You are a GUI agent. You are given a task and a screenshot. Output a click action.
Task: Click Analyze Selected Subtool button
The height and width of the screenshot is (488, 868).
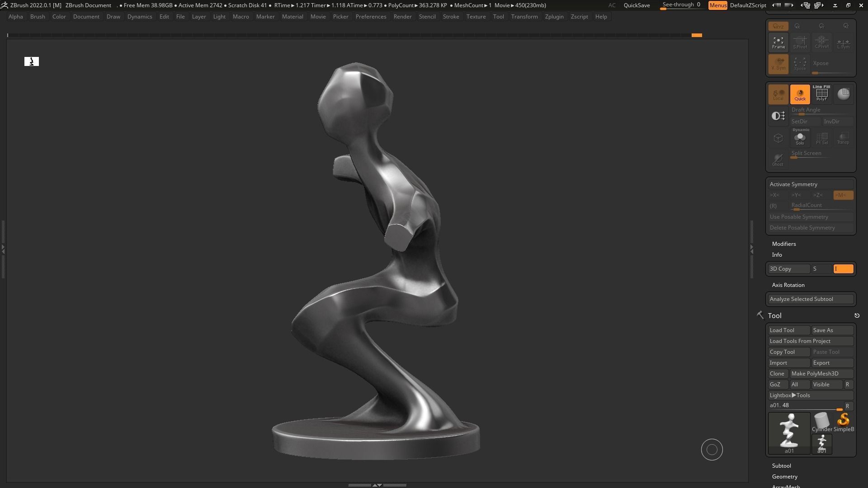[811, 299]
